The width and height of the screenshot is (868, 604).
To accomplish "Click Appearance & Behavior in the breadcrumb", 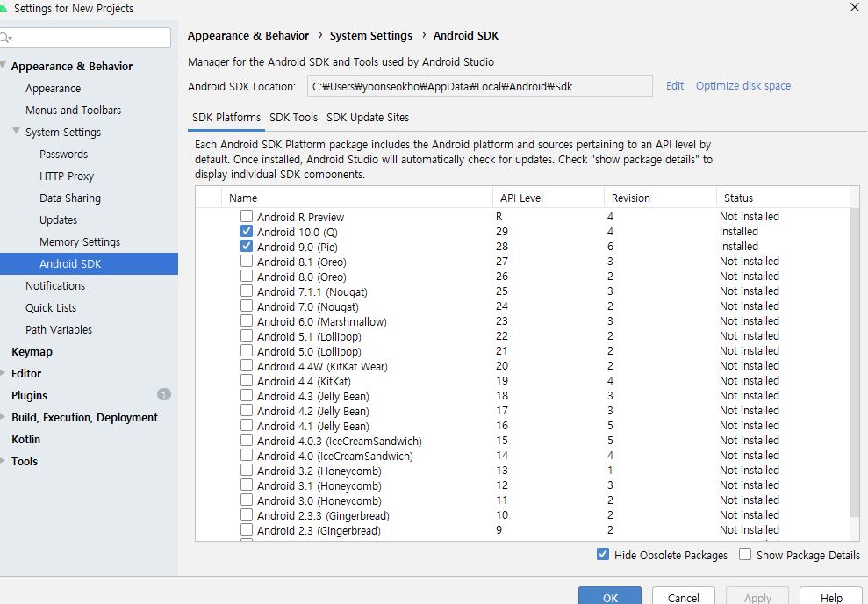I will [x=248, y=35].
